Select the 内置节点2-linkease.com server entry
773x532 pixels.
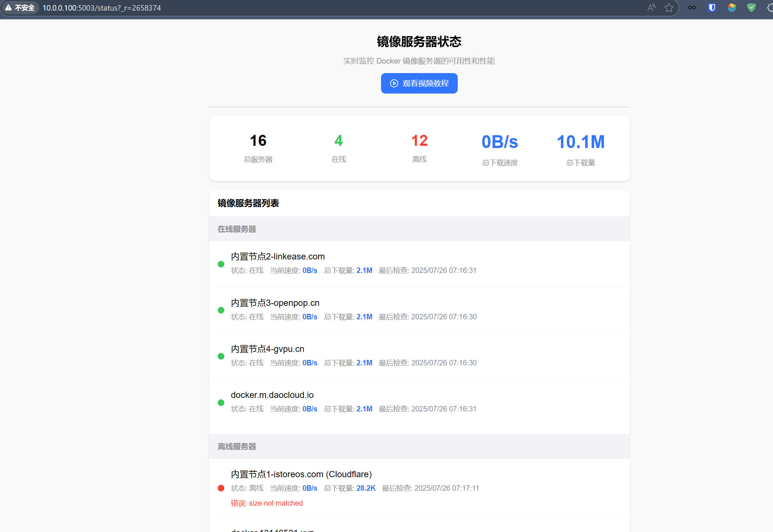pyautogui.click(x=278, y=256)
